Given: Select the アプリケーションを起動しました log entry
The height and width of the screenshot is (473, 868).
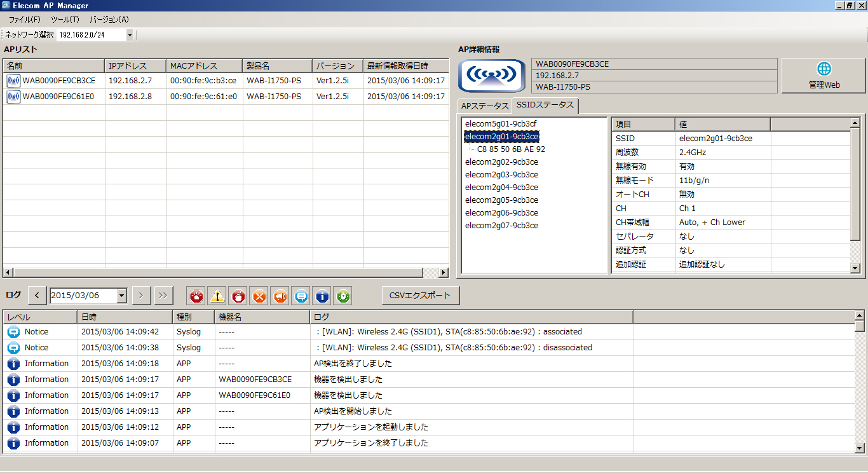Looking at the screenshot, I should (429, 427).
